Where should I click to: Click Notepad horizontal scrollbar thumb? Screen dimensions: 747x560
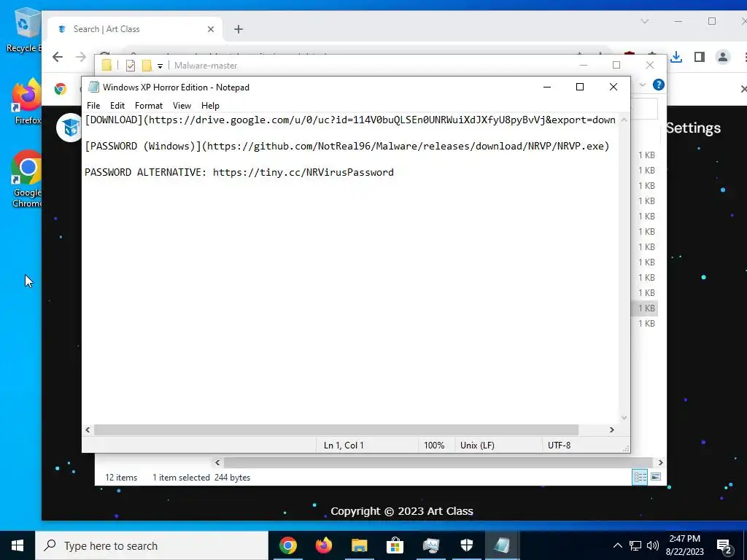[x=336, y=430]
